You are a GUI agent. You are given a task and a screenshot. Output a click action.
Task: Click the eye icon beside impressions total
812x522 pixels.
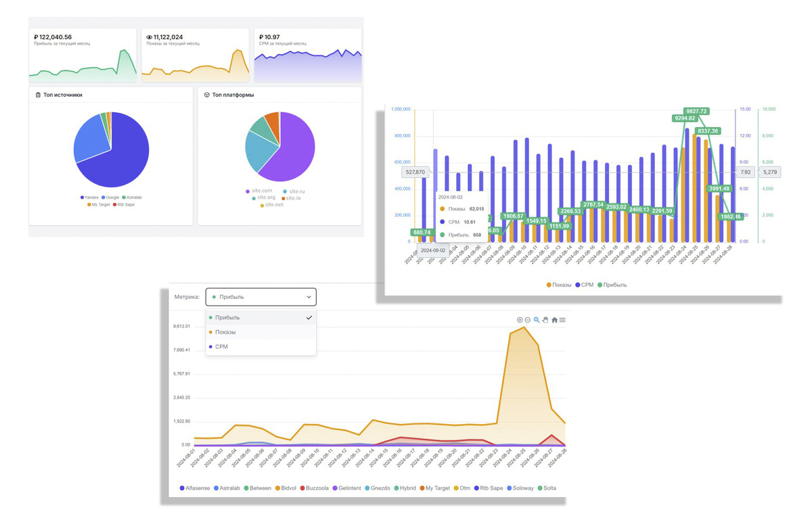coord(150,37)
